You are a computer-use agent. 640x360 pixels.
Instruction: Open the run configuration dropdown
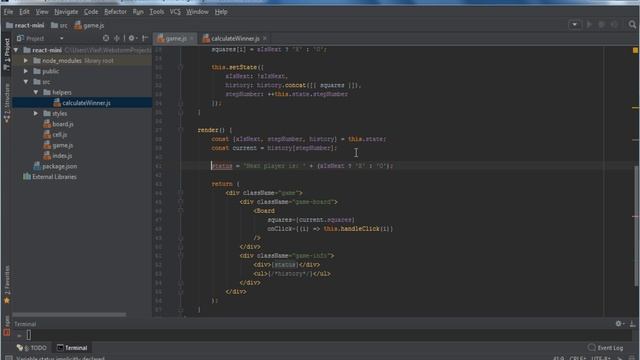pyautogui.click(x=574, y=25)
